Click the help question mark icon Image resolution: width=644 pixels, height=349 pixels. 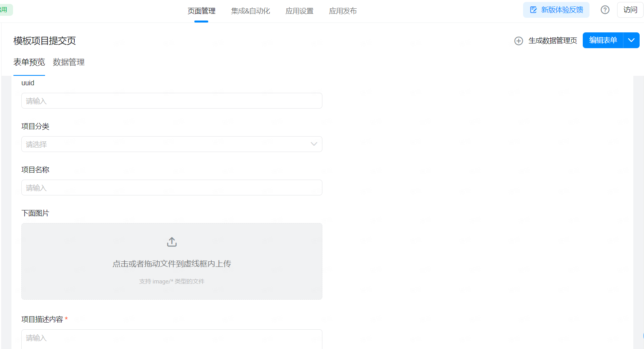[605, 10]
